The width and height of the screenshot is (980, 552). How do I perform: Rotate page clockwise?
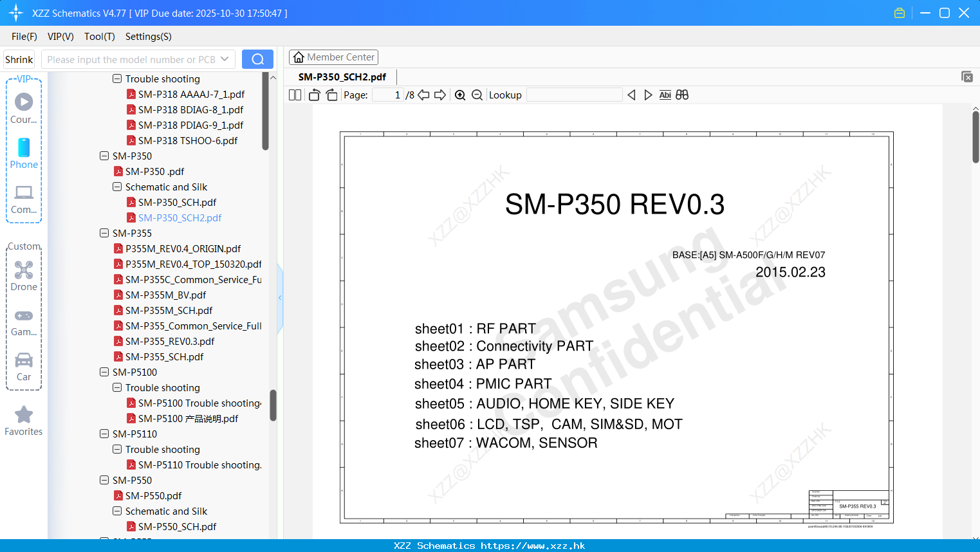point(331,95)
